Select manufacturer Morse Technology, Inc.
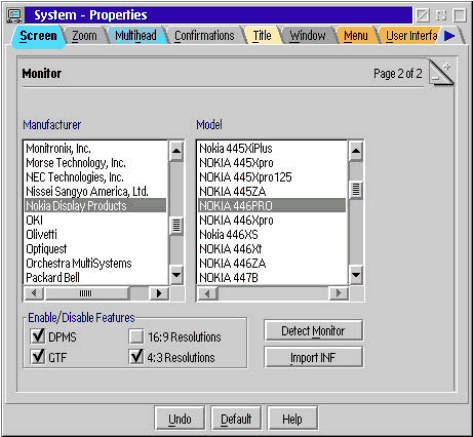Image resolution: width=473 pixels, height=437 pixels. tap(95, 163)
